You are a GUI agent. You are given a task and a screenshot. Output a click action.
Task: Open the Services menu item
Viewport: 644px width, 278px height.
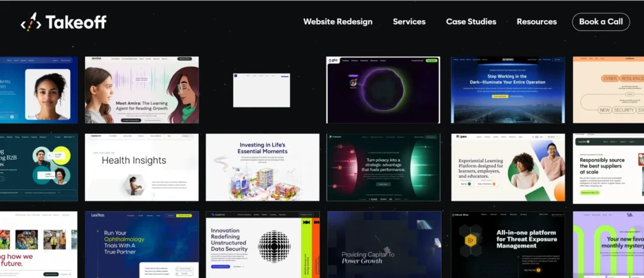click(409, 22)
